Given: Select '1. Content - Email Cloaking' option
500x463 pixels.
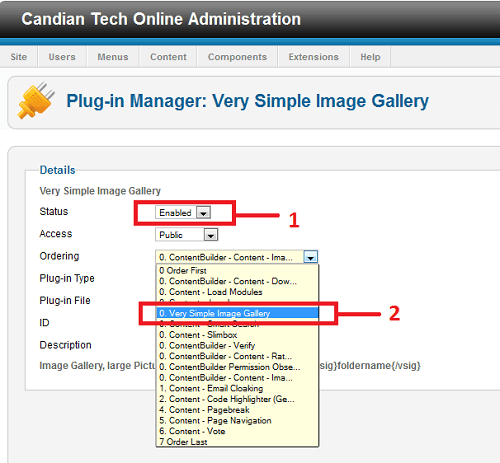Looking at the screenshot, I should [237, 388].
